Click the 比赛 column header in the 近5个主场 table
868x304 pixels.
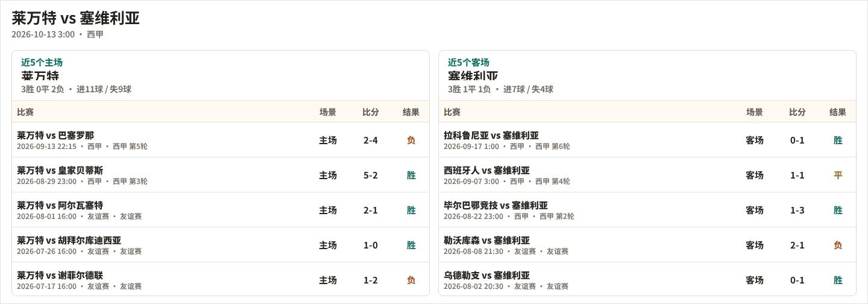pos(25,112)
